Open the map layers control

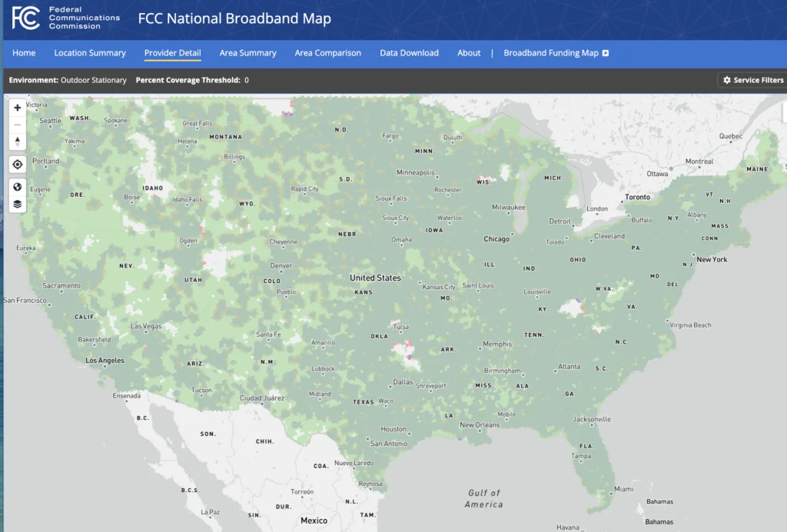coord(17,204)
